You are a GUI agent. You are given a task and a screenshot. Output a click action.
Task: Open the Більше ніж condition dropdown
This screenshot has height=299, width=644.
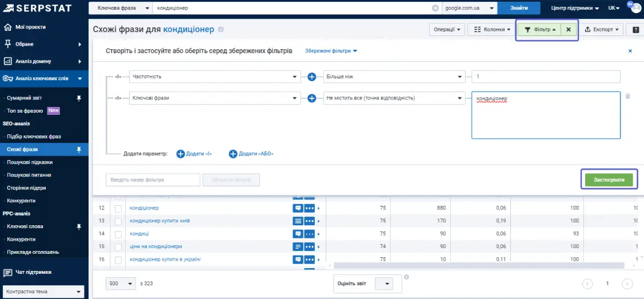point(394,77)
